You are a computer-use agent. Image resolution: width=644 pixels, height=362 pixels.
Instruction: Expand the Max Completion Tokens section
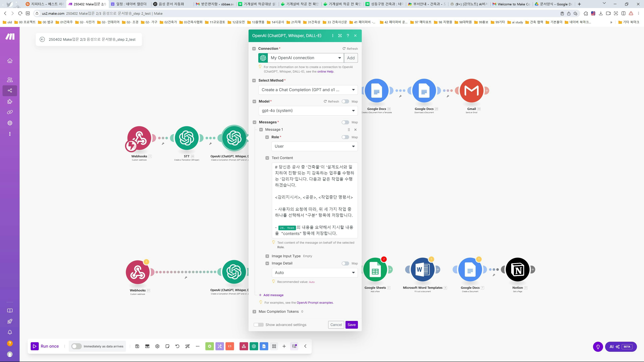coord(254,312)
